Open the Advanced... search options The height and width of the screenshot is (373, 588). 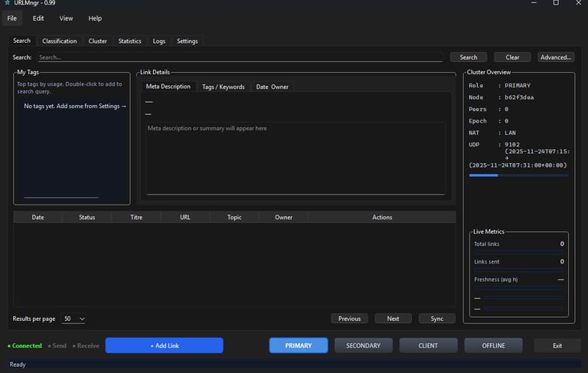point(556,57)
